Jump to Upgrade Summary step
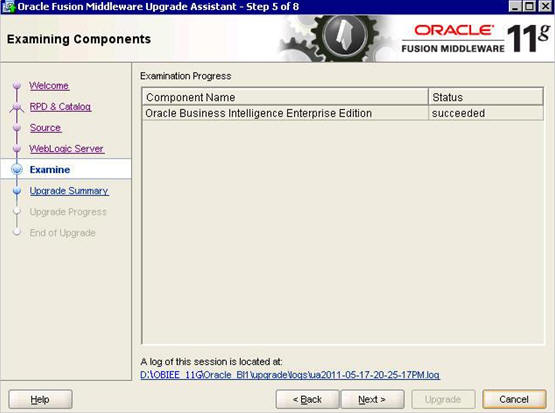 point(69,191)
